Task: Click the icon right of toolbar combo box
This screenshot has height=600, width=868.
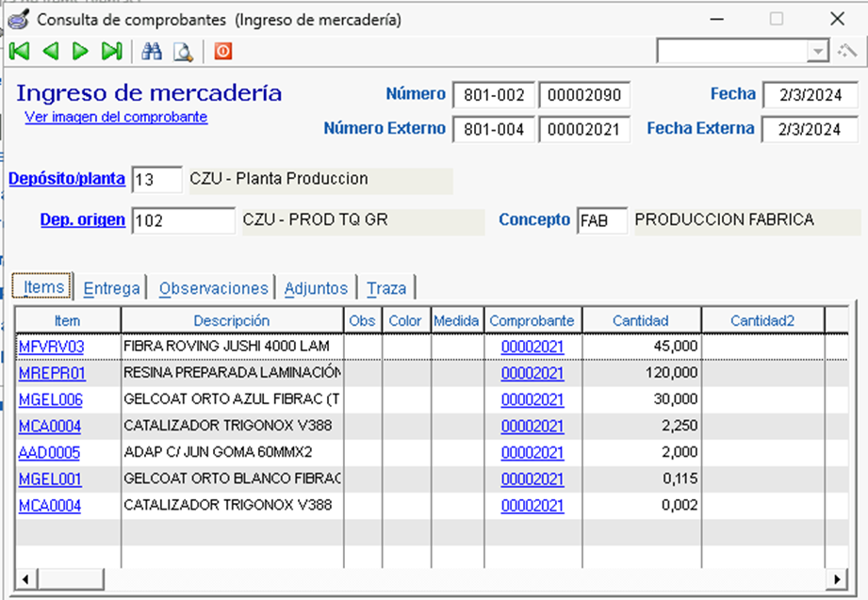Action: [846, 52]
